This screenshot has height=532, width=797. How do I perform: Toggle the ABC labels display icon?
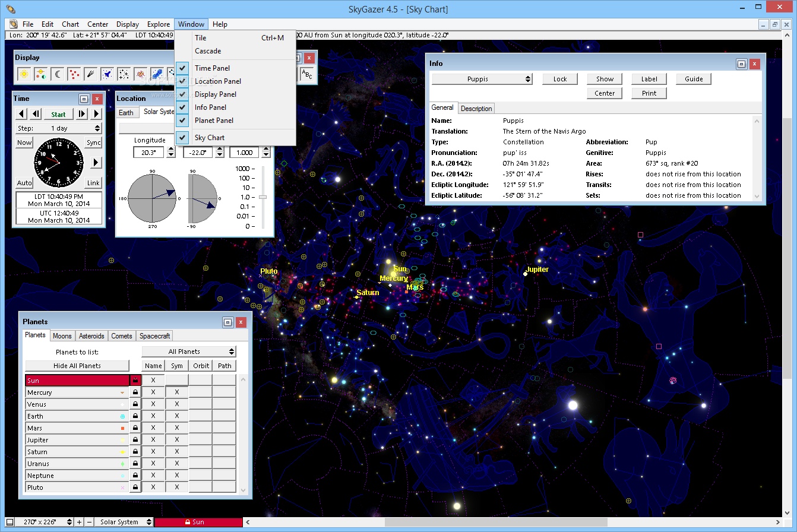click(306, 74)
